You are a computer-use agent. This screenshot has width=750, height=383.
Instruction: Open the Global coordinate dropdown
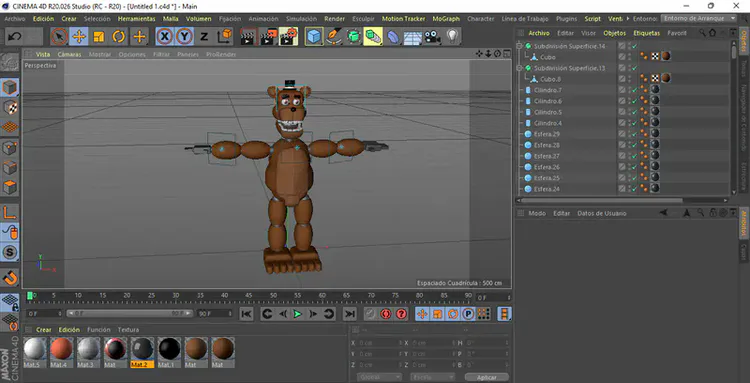[380, 377]
